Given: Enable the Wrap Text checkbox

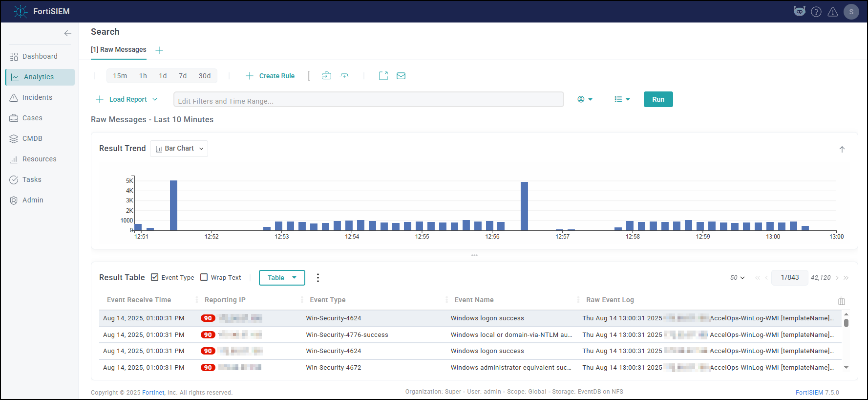Looking at the screenshot, I should coord(204,277).
